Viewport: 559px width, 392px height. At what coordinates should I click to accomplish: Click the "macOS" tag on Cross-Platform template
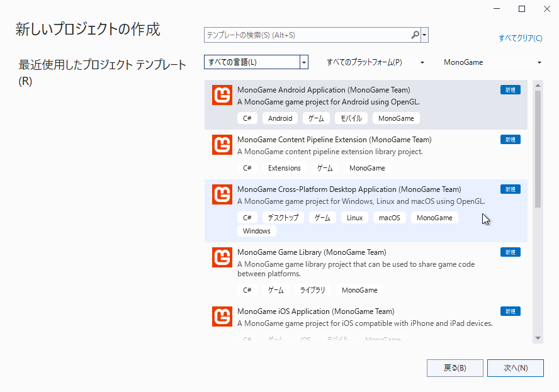pos(390,218)
